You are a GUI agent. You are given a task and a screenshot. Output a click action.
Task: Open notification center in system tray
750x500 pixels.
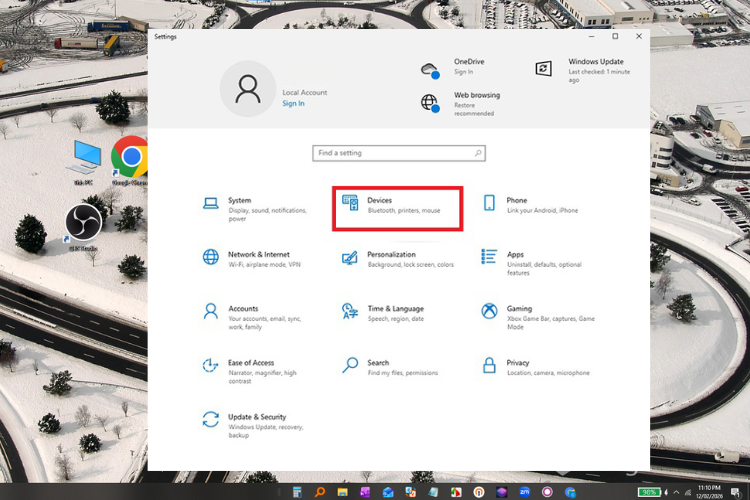(736, 492)
